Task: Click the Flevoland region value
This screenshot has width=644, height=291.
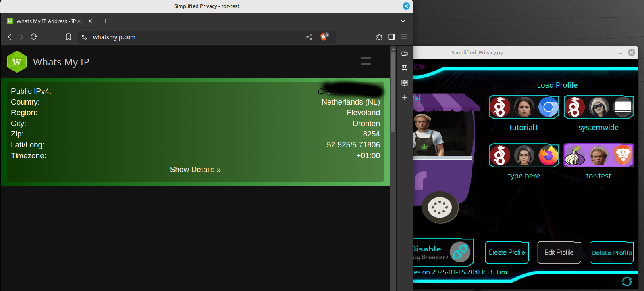Action: point(363,113)
